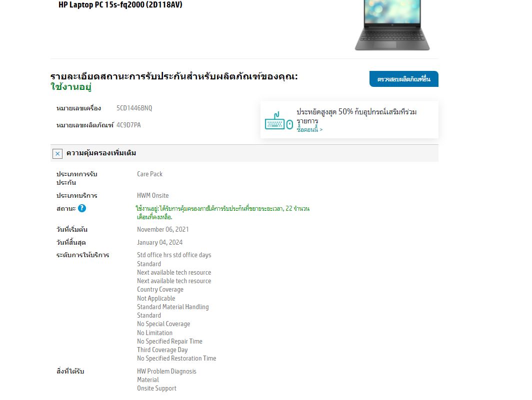
Task: Click the 50% accessories savings promo text
Action: (x=356, y=116)
